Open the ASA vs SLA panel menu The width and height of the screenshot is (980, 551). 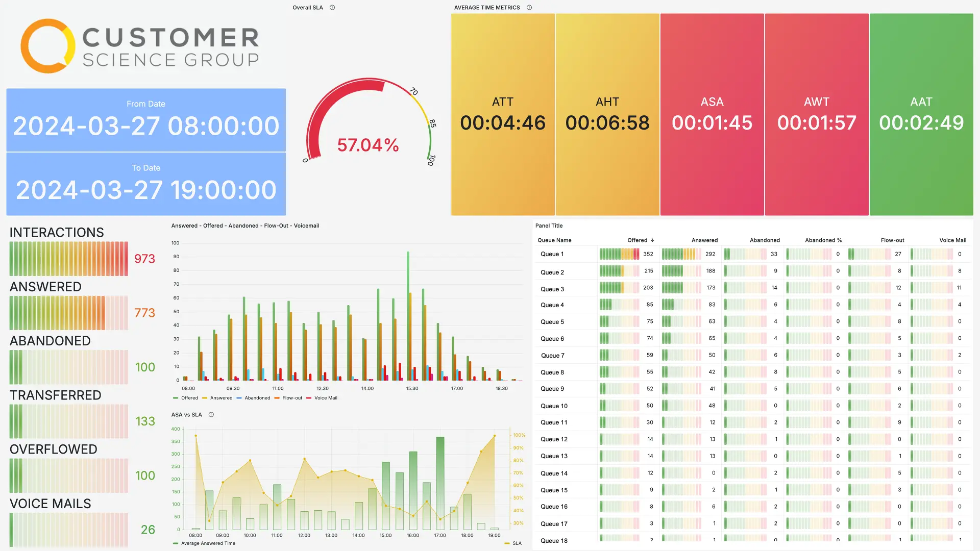[x=186, y=415]
